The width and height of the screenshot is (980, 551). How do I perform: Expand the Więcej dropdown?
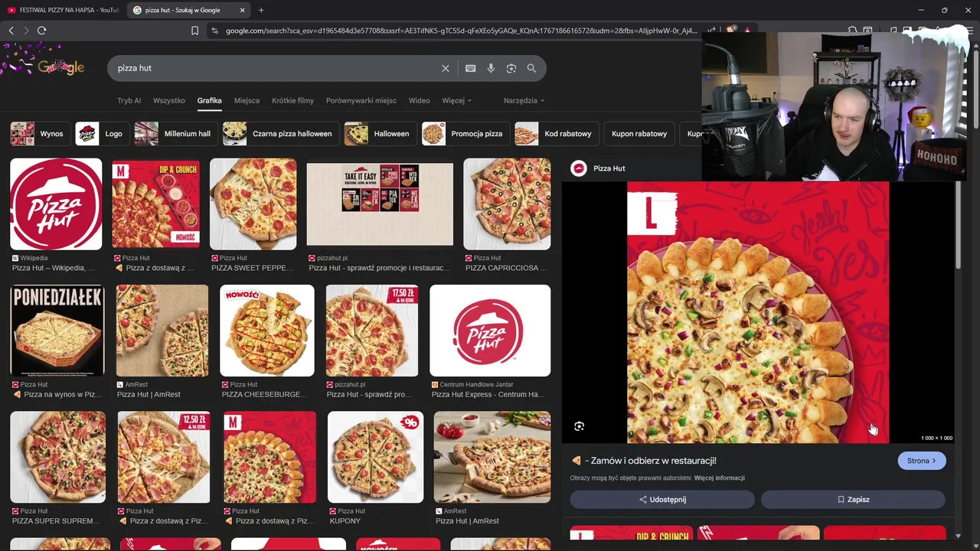click(456, 100)
